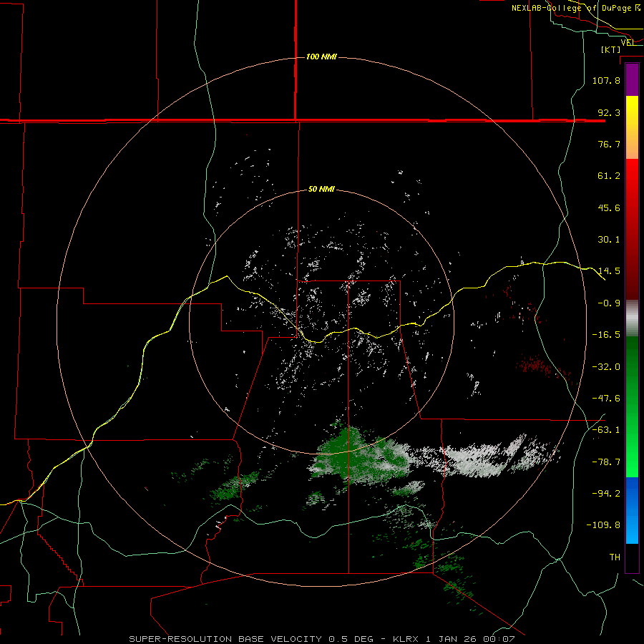Screen dimensions: 644x644
Task: Pick the dark TH segment at the color bar bottom
Action: coord(632,557)
